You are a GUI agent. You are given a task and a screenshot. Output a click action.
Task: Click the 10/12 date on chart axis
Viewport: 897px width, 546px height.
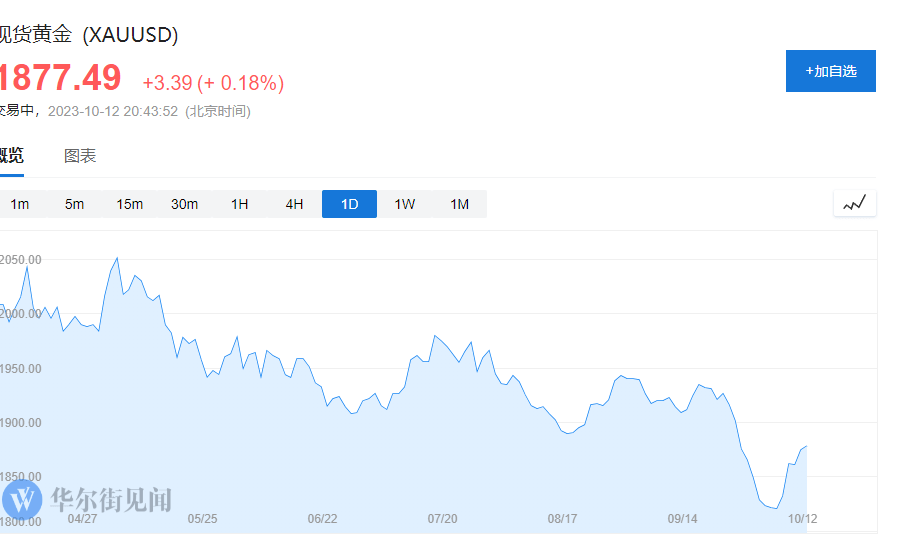click(802, 519)
